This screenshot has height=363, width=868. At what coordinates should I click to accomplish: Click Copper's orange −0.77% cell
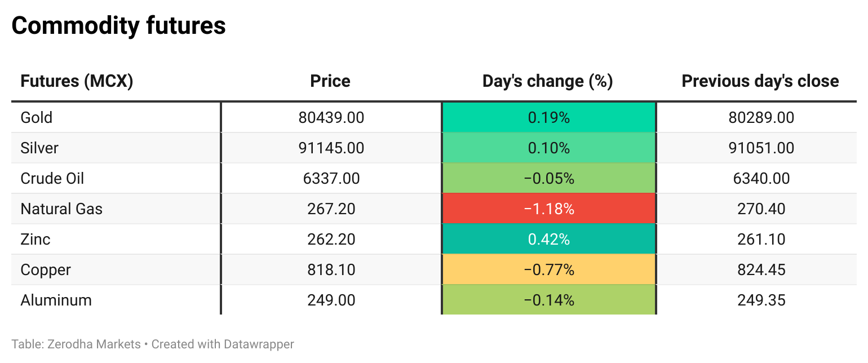tap(549, 269)
